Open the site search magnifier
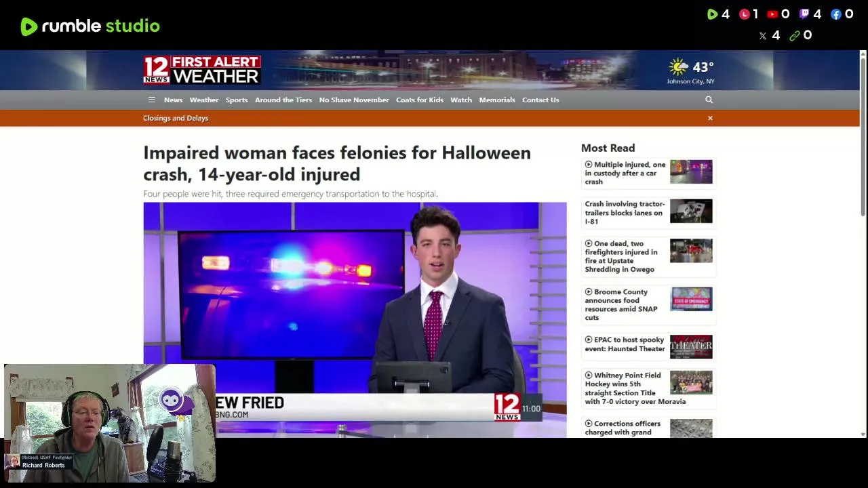The image size is (868, 488). pos(709,100)
